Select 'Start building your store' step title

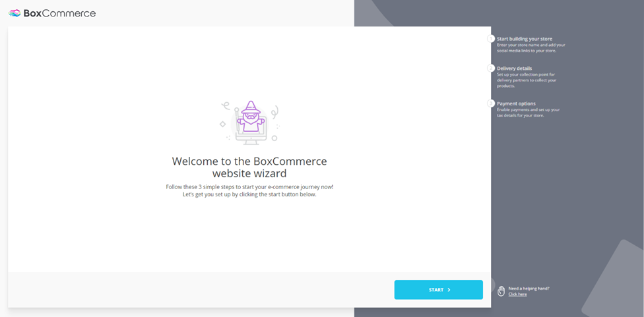(x=525, y=39)
